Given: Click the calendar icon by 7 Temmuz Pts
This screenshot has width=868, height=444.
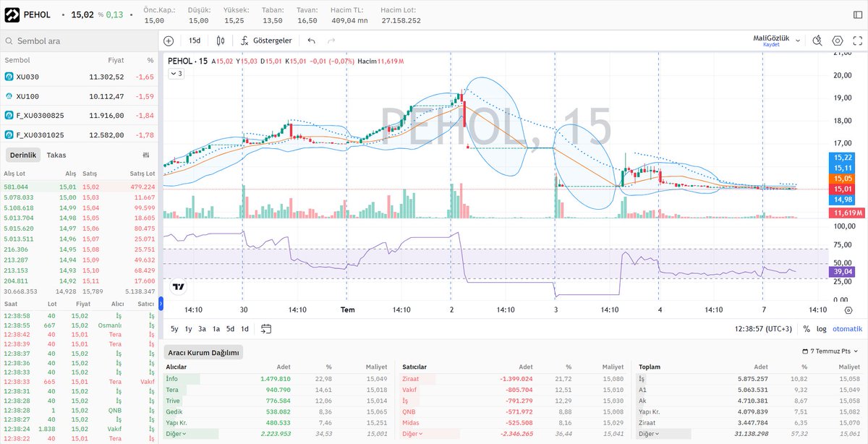Looking at the screenshot, I should pos(807,351).
